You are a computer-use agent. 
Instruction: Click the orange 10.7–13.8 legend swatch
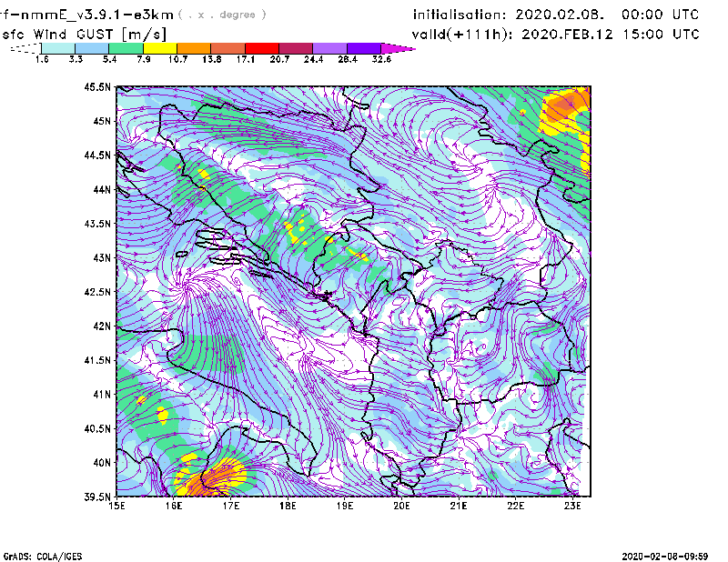click(x=194, y=48)
